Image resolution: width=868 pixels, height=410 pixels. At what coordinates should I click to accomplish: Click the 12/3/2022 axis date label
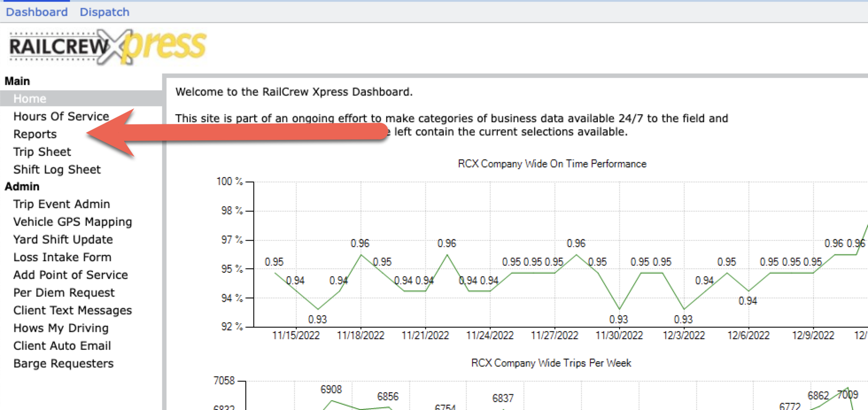(x=684, y=335)
